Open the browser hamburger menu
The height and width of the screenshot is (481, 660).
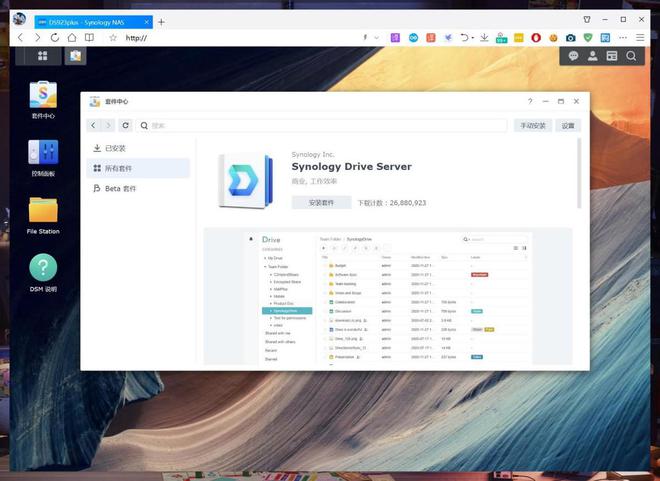pyautogui.click(x=640, y=38)
